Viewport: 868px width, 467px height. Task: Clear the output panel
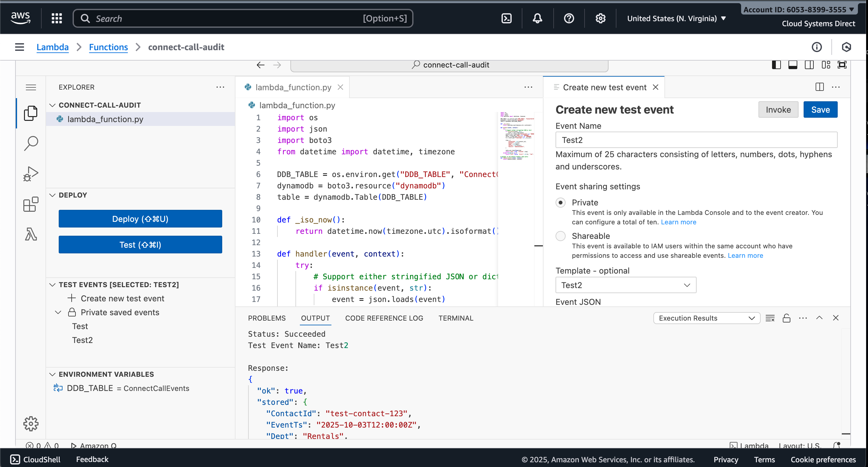click(770, 318)
